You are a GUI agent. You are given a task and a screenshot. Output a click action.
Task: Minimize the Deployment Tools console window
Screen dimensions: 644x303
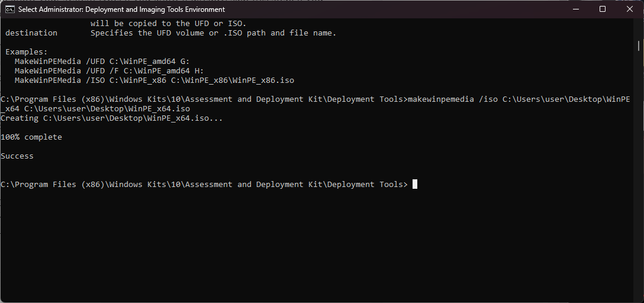[x=575, y=9]
